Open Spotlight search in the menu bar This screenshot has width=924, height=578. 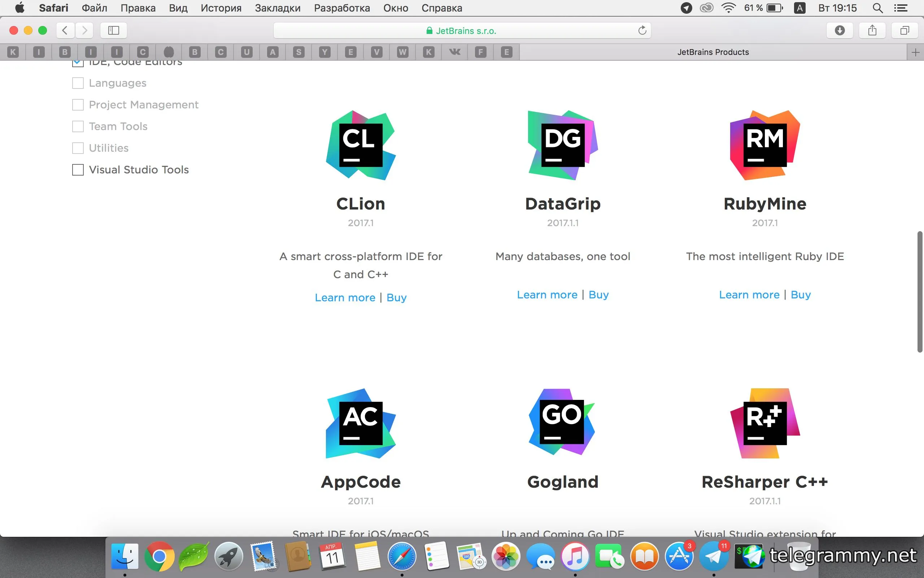tap(878, 8)
